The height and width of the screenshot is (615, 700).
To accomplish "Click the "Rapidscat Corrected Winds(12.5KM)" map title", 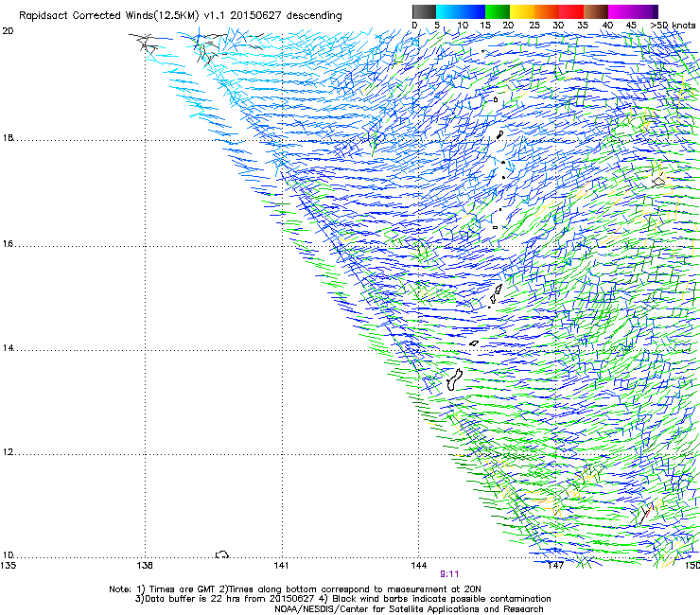I will click(x=109, y=16).
